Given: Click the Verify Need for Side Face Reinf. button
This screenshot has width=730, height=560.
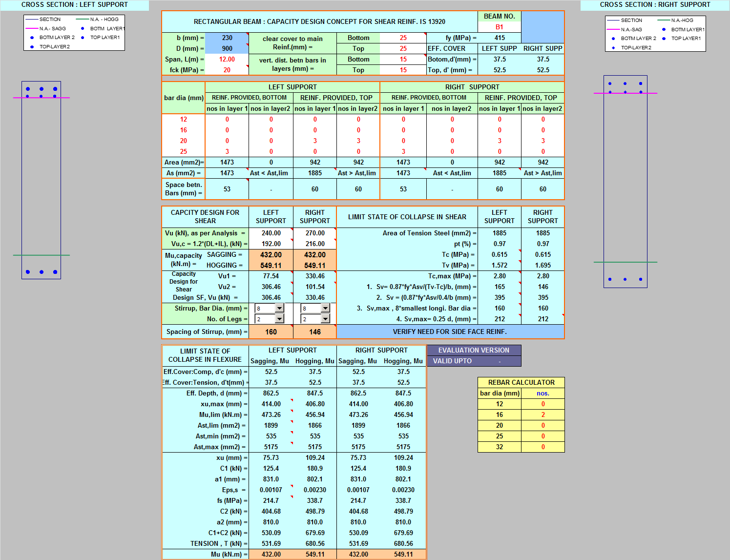Looking at the screenshot, I should click(x=450, y=332).
